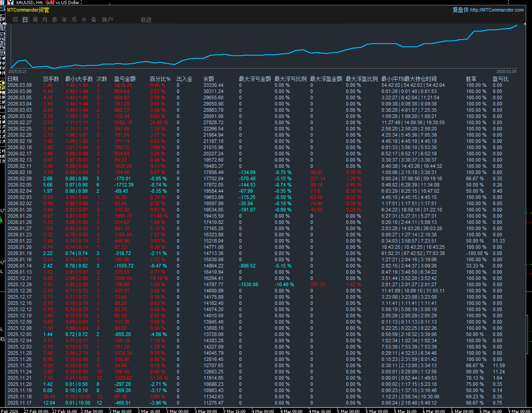Open the 周 weekly statistics tab

pyautogui.click(x=35, y=20)
